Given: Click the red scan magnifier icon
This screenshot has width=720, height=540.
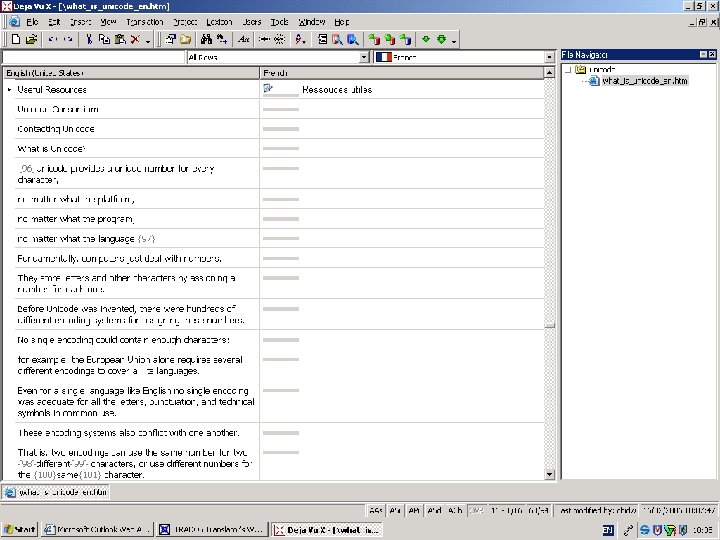Looking at the screenshot, I should point(338,39).
